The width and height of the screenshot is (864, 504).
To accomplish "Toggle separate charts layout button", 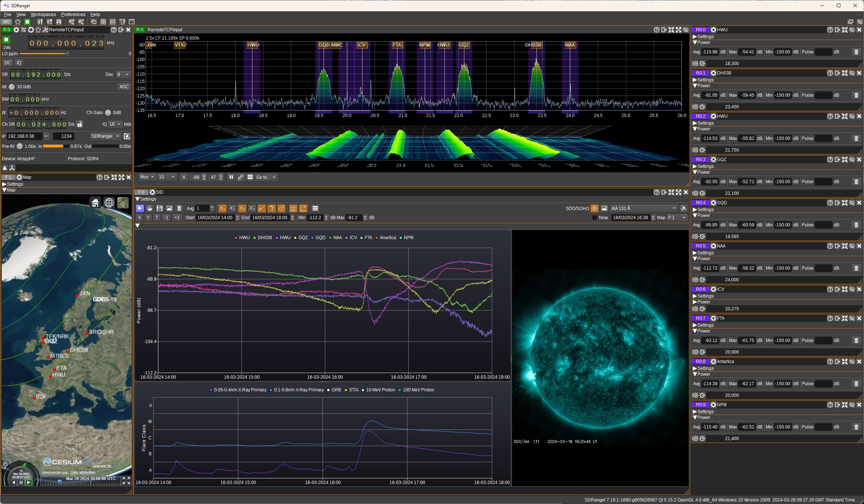I will (293, 208).
